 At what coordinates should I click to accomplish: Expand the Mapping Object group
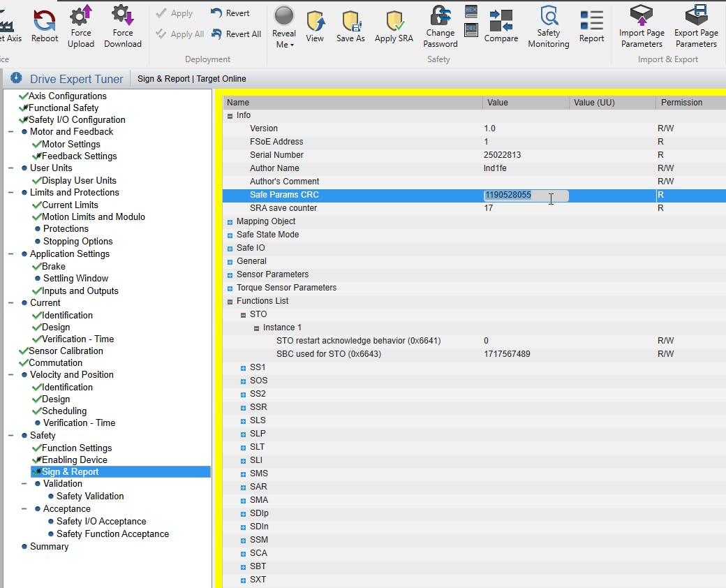(230, 221)
